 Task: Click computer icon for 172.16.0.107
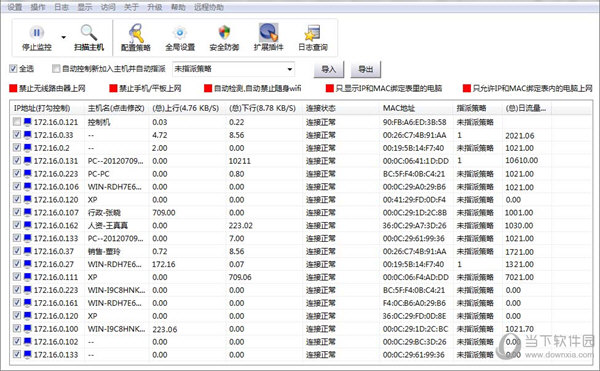(x=28, y=212)
